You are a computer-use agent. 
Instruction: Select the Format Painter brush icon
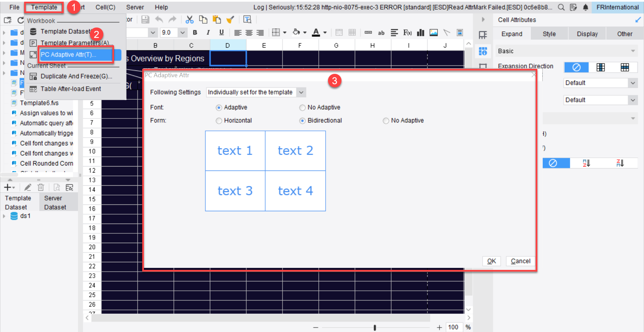tap(230, 19)
